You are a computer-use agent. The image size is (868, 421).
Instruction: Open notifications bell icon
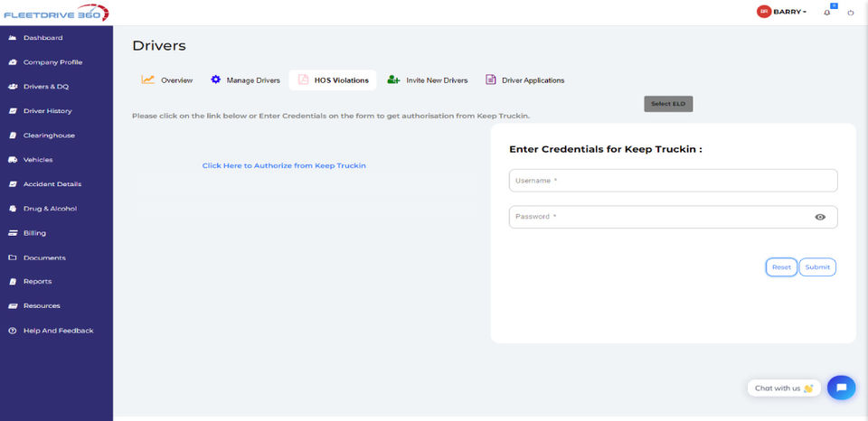tap(827, 12)
